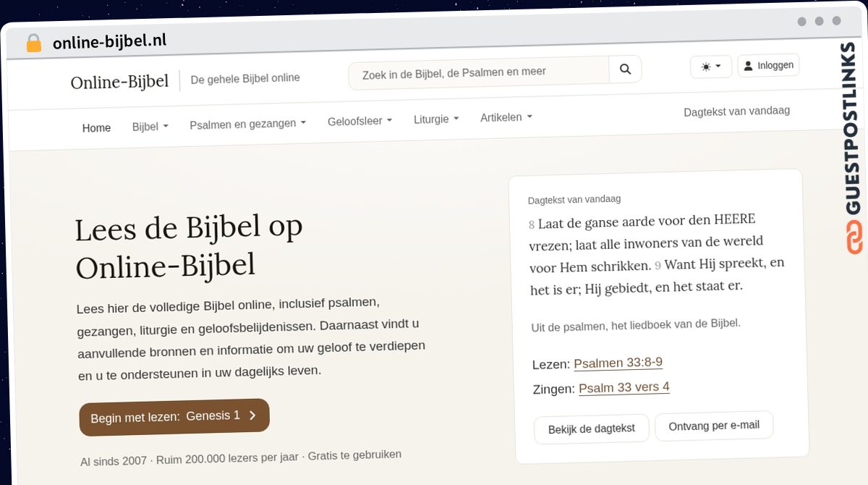Image resolution: width=868 pixels, height=485 pixels.
Task: Expand the Bijbel dropdown menu
Action: (x=150, y=126)
